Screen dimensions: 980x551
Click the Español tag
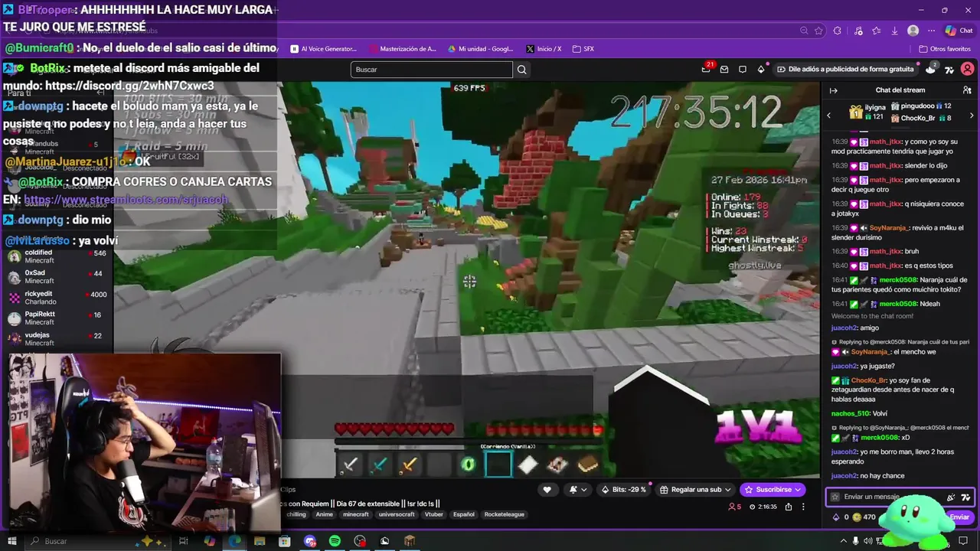pos(464,514)
